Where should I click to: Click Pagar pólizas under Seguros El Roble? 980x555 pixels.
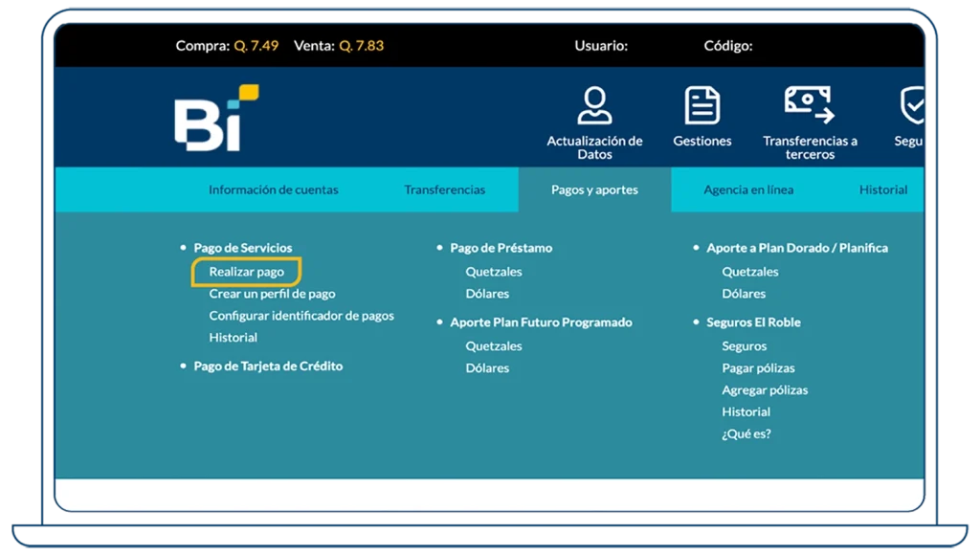(758, 368)
